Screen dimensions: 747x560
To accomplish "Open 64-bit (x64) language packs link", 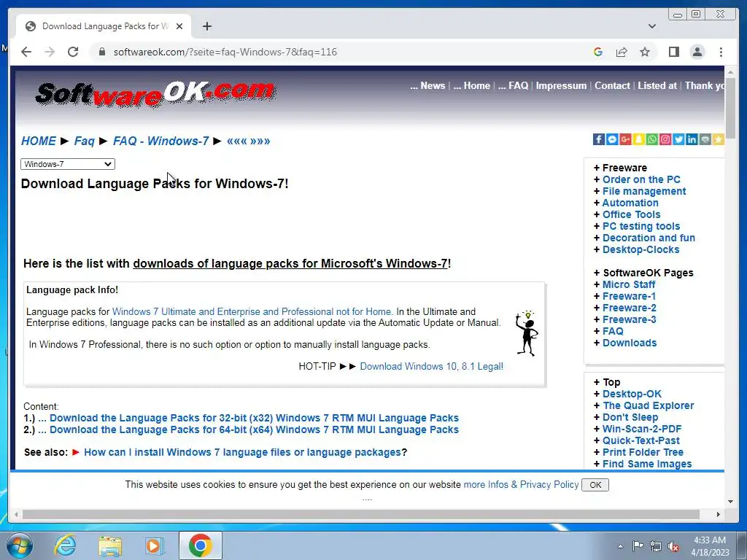I will pyautogui.click(x=255, y=430).
